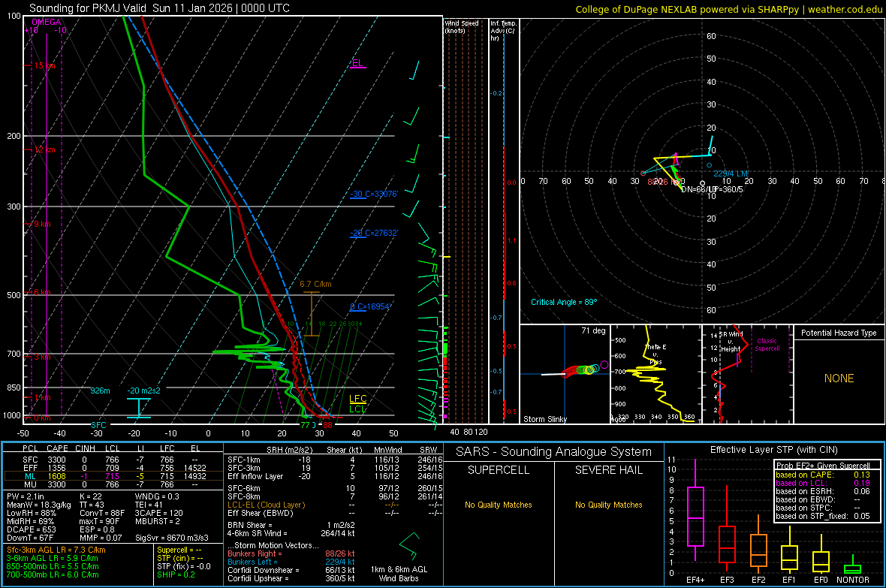
Task: Click the 'SHIP = 0.2' value
Action: (x=176, y=574)
